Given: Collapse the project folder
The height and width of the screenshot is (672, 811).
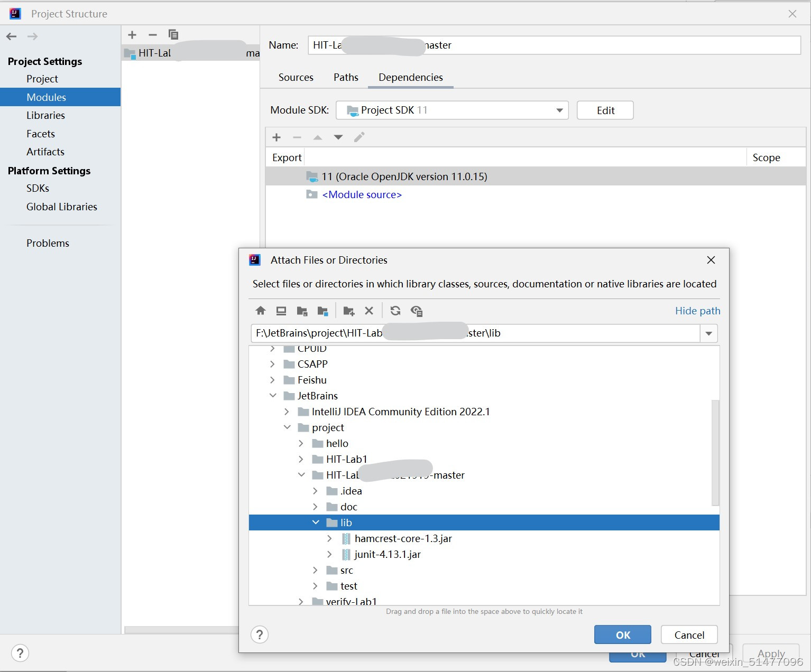Looking at the screenshot, I should point(287,427).
